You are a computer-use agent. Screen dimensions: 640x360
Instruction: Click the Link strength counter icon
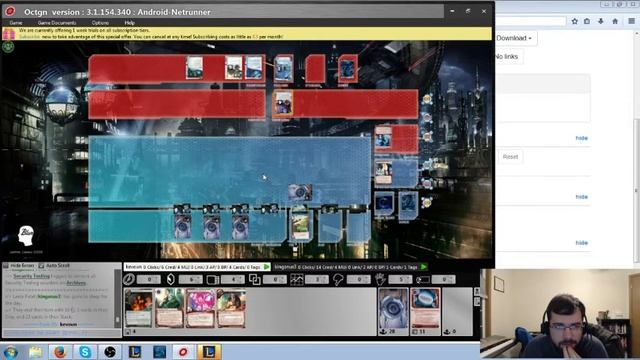(x=255, y=280)
